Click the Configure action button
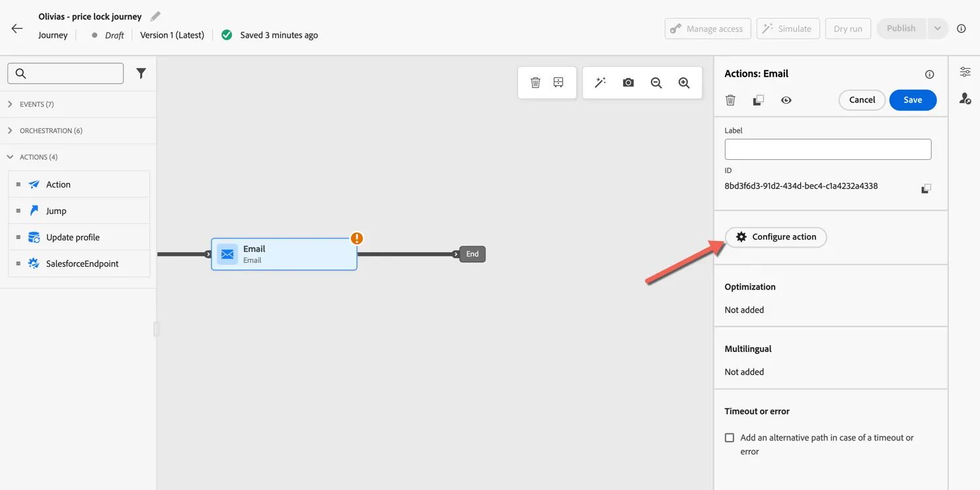This screenshot has width=980, height=490. [x=776, y=237]
